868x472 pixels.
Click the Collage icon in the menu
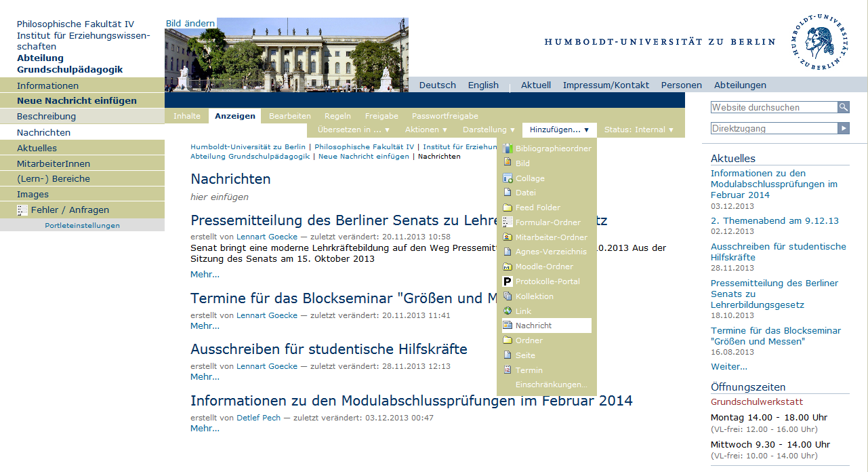(x=508, y=178)
